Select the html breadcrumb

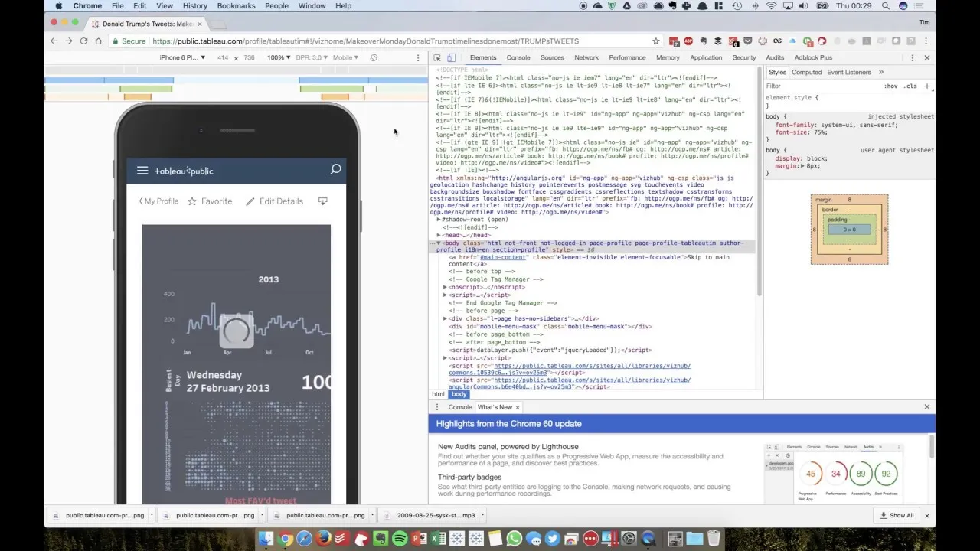(x=438, y=394)
